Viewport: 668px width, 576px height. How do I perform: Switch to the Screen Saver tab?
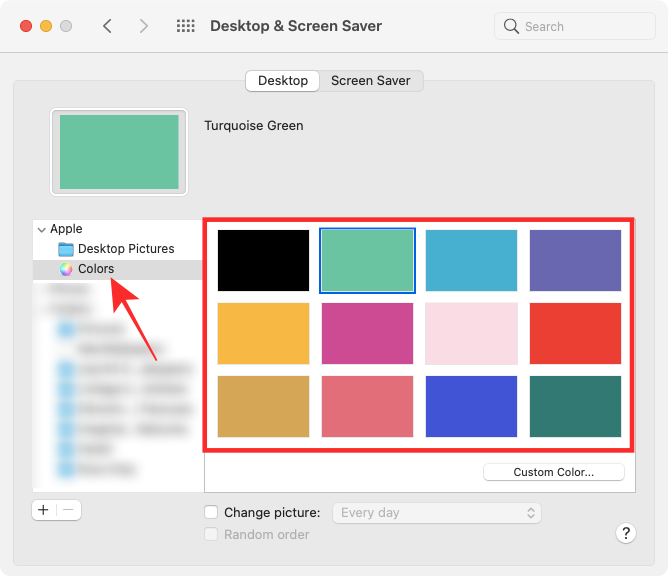point(371,81)
